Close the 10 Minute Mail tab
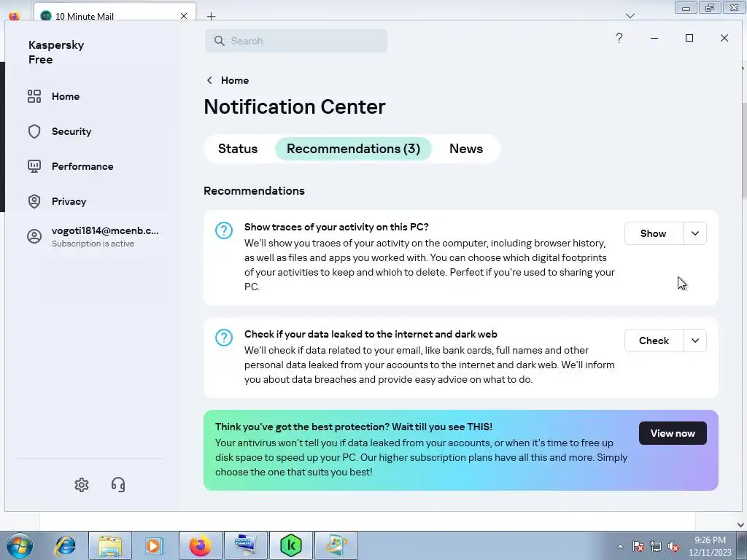 (x=184, y=16)
